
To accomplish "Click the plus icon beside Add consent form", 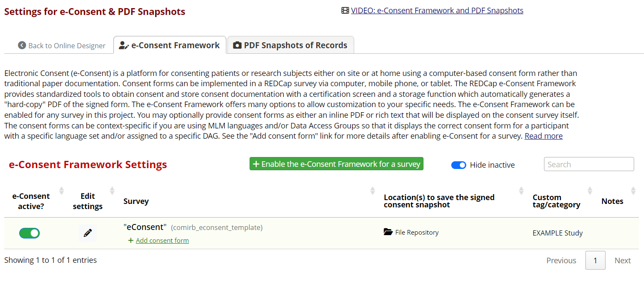I will click(x=131, y=240).
